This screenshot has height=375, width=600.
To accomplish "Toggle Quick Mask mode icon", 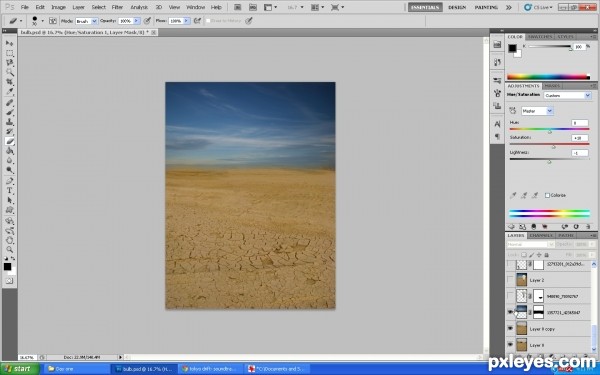I will 10,281.
